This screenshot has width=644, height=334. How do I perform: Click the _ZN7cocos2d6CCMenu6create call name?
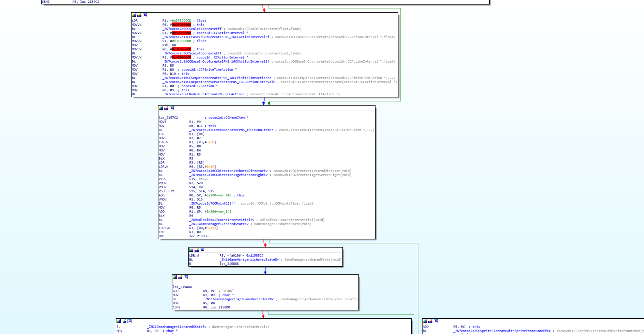pos(231,130)
